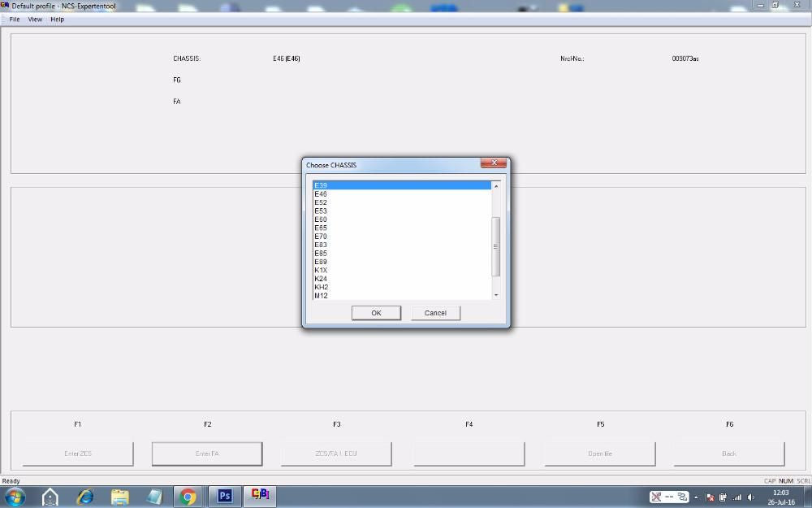
Task: Click the house icon in the taskbar
Action: coord(50,497)
